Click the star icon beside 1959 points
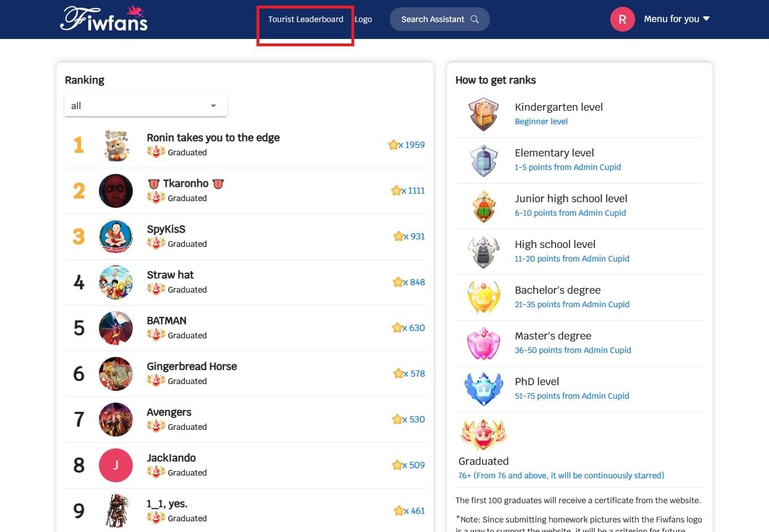Image resolution: width=769 pixels, height=532 pixels. 393,145
